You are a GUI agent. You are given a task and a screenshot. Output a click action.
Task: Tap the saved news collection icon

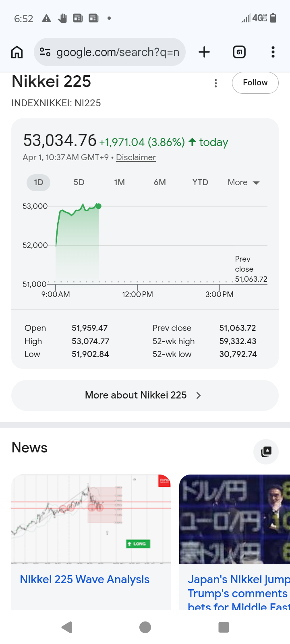coord(266,452)
